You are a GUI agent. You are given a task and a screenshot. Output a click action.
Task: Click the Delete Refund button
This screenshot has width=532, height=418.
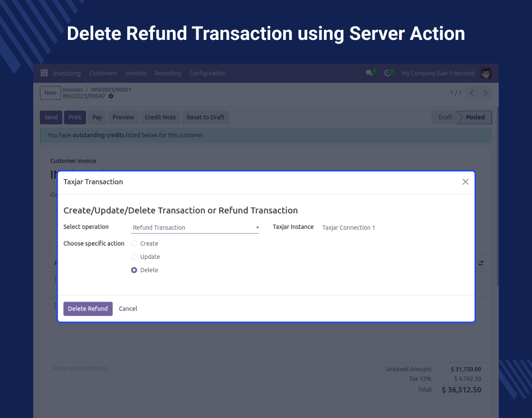pos(88,309)
